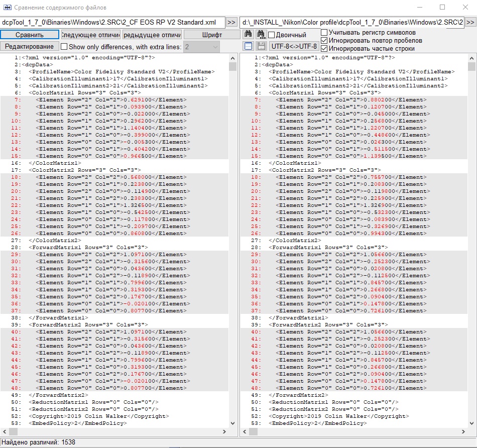477x448 pixels.
Task: Click the app icon in title bar
Action: pyautogui.click(x=7, y=8)
